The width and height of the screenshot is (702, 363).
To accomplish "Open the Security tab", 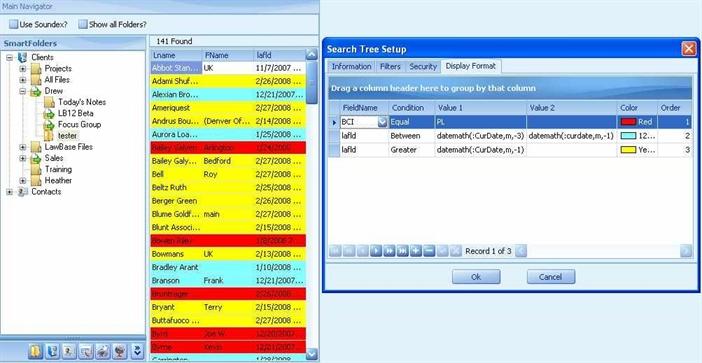I will pyautogui.click(x=423, y=66).
